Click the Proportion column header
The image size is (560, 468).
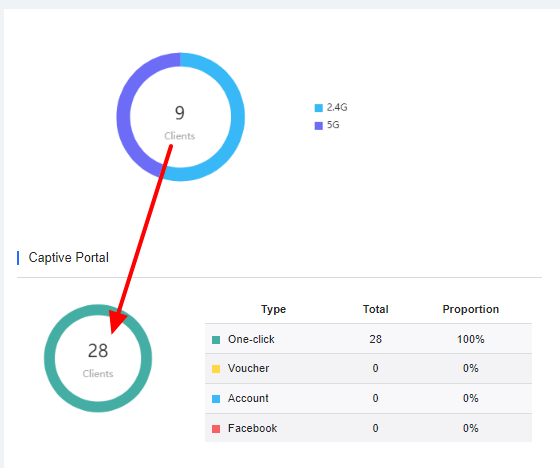[471, 309]
